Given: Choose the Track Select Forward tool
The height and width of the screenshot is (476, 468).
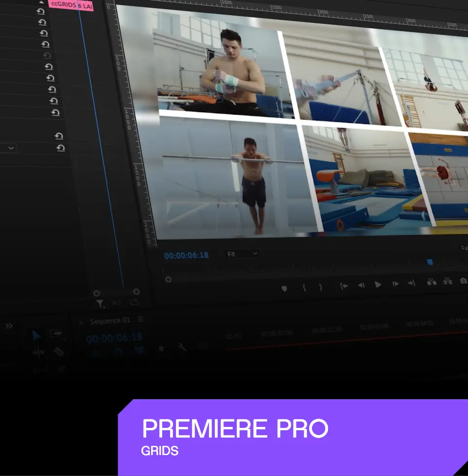Looking at the screenshot, I should (56, 334).
